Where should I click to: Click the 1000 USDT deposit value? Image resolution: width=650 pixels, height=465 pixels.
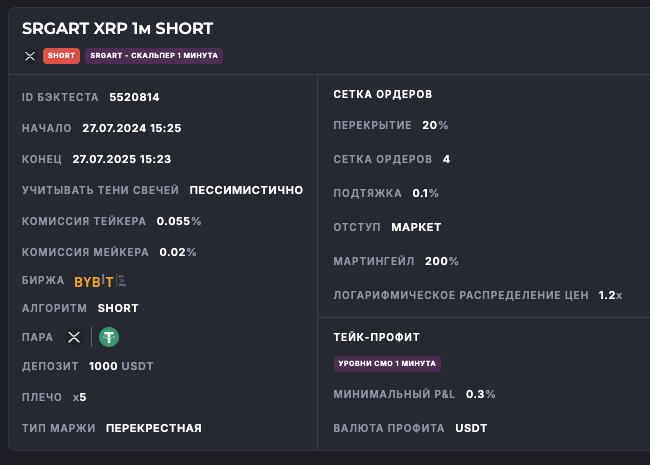(121, 367)
